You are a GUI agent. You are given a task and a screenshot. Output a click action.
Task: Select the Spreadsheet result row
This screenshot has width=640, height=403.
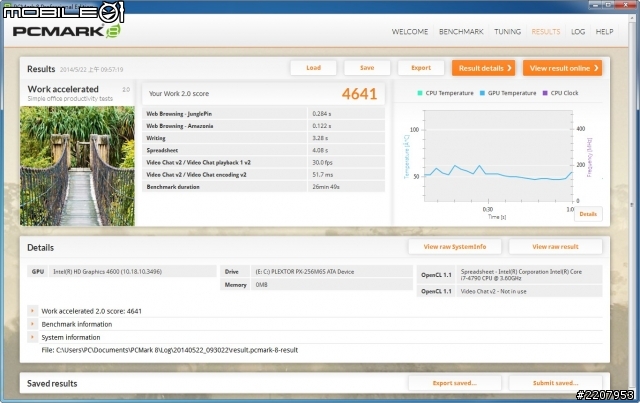[264, 150]
